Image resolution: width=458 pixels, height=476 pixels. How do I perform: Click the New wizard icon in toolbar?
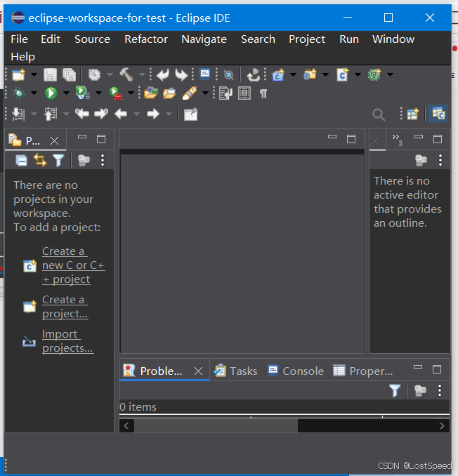pyautogui.click(x=18, y=74)
